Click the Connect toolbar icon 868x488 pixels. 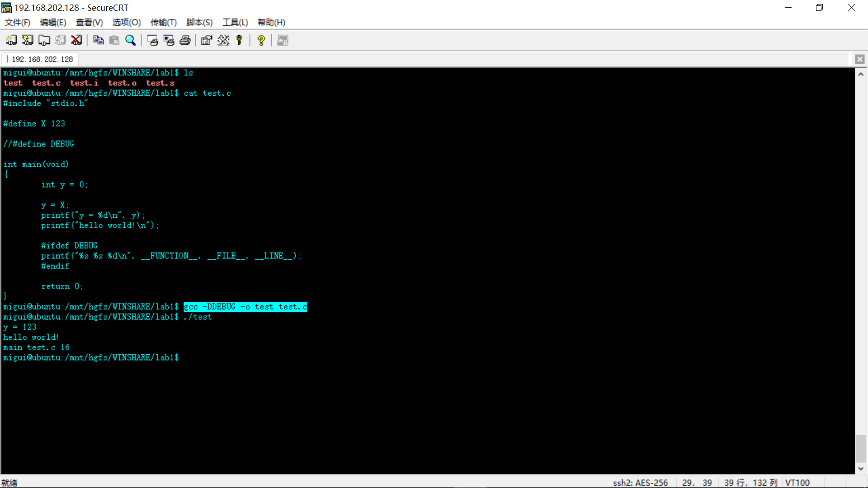[11, 40]
